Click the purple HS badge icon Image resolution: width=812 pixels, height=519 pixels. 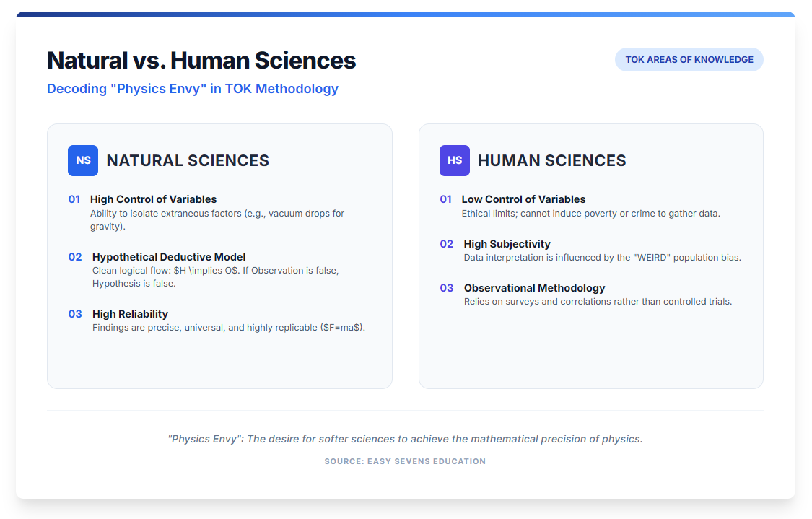coord(455,160)
